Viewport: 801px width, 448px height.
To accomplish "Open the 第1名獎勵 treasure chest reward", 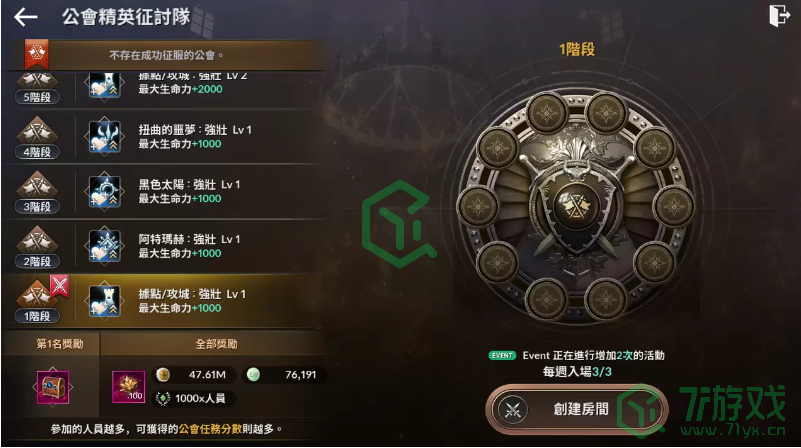I will [x=53, y=387].
